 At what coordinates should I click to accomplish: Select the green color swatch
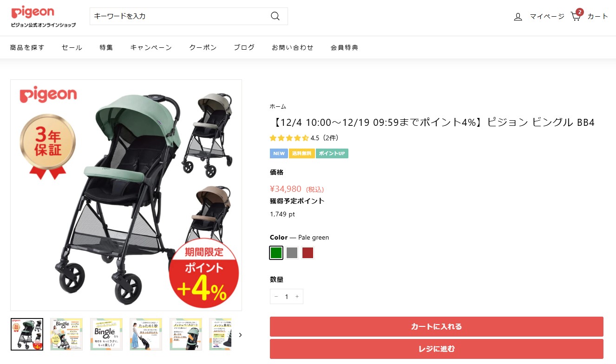[276, 253]
